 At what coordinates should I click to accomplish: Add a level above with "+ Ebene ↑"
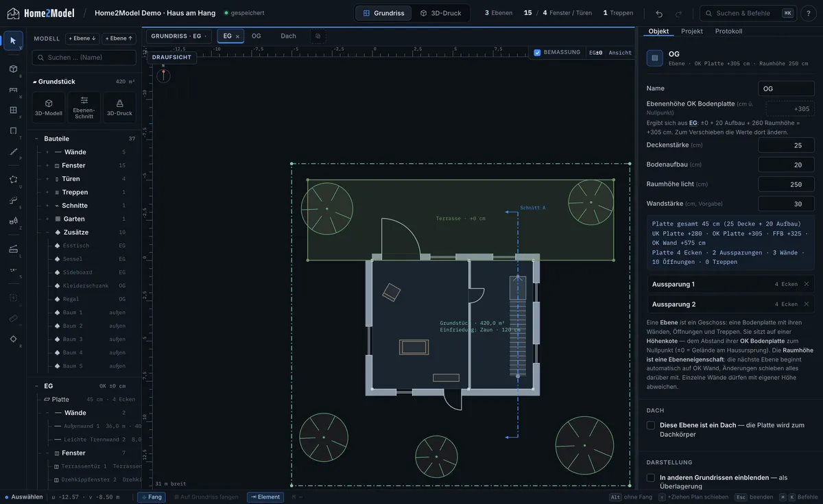pos(119,38)
